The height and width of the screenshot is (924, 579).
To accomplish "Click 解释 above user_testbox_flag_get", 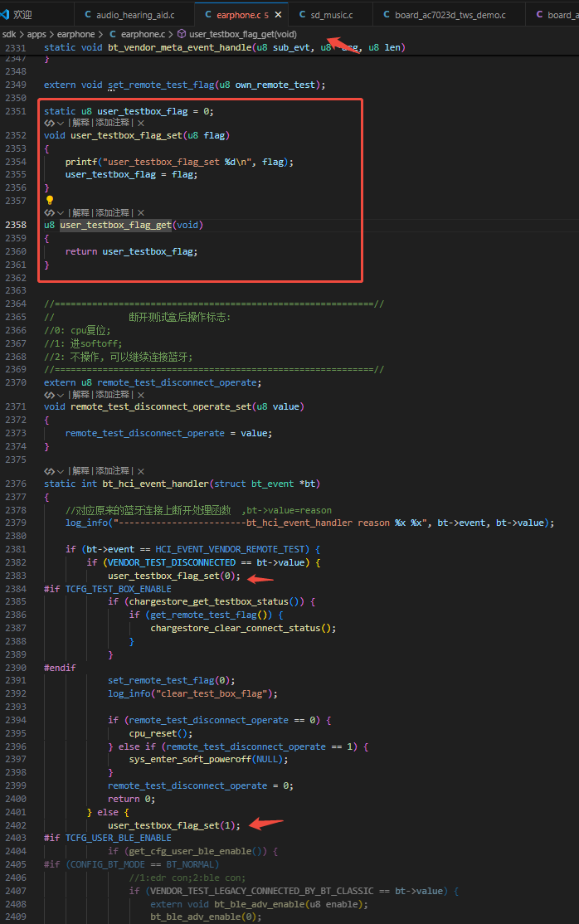I will 80,212.
